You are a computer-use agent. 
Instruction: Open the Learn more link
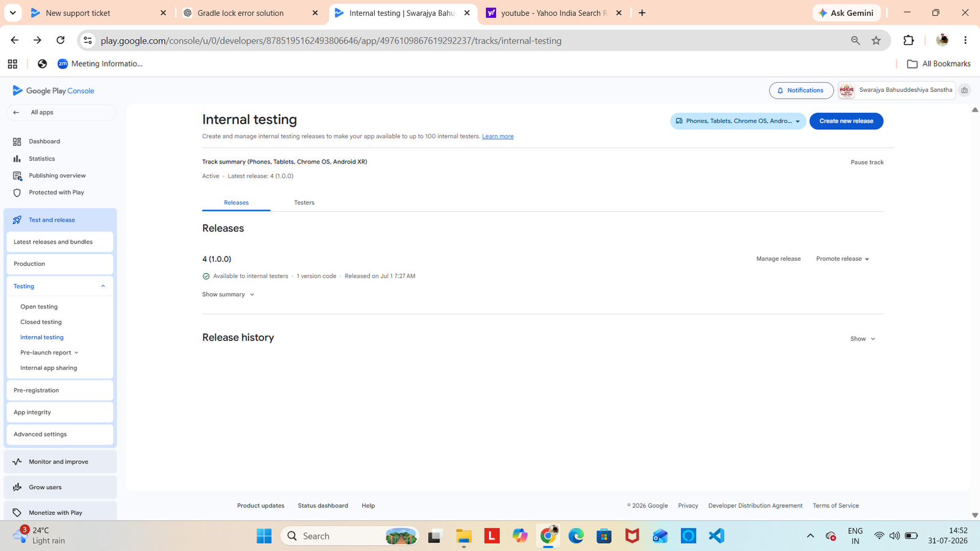tap(498, 137)
